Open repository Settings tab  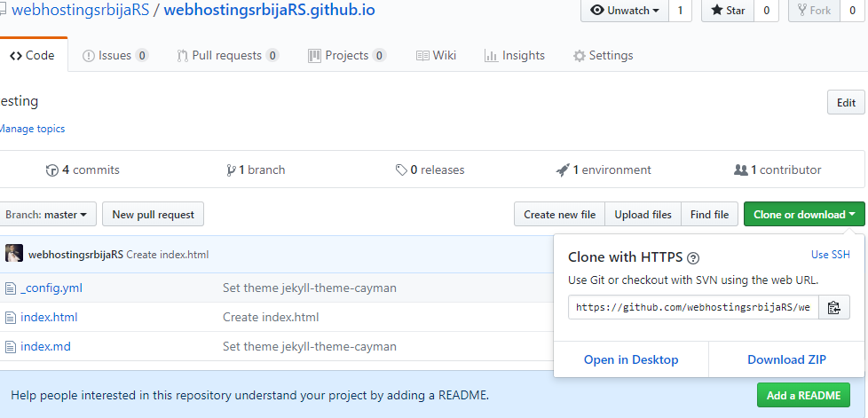[603, 55]
